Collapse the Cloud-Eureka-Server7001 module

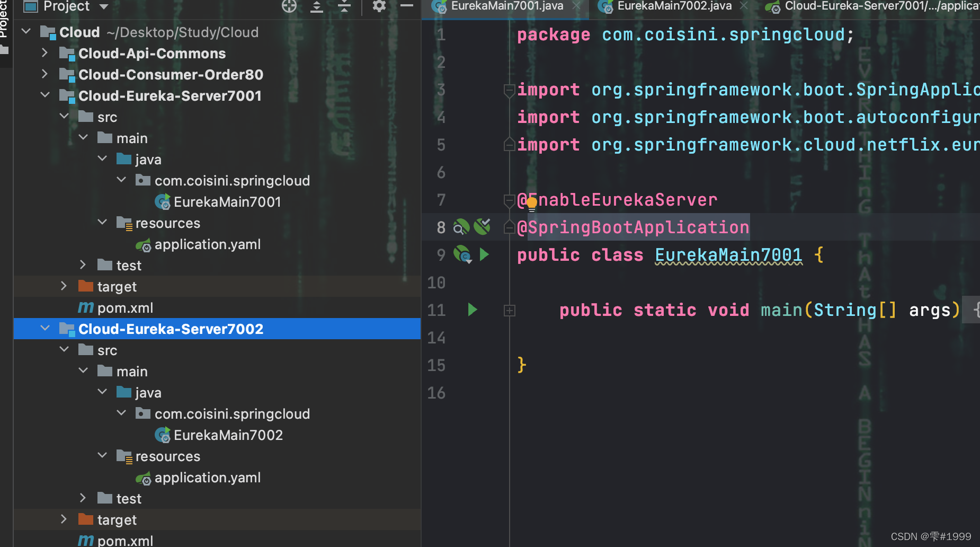click(x=45, y=95)
